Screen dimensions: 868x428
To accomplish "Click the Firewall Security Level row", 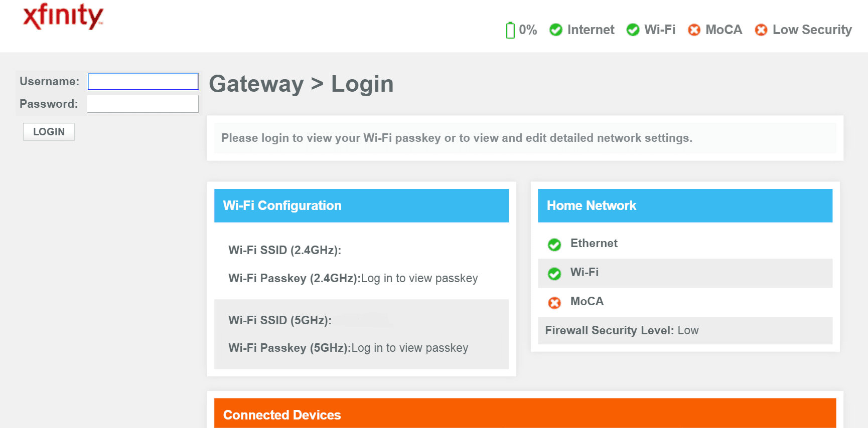I will (685, 330).
